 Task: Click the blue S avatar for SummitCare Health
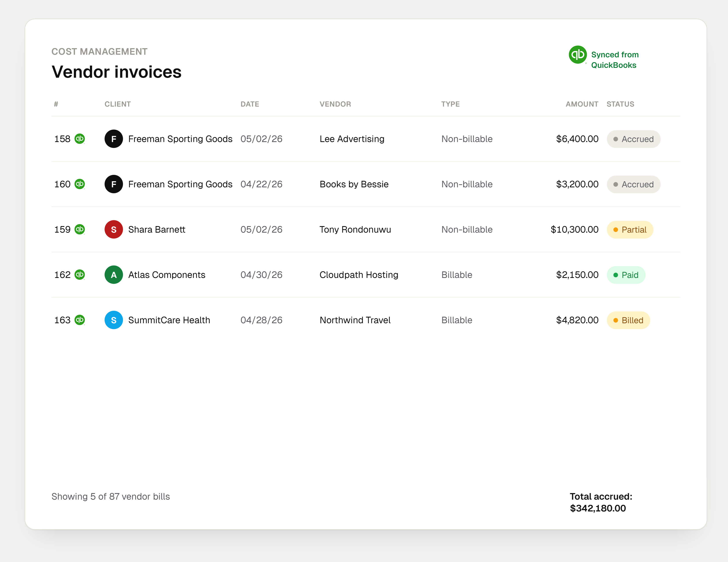[114, 320]
